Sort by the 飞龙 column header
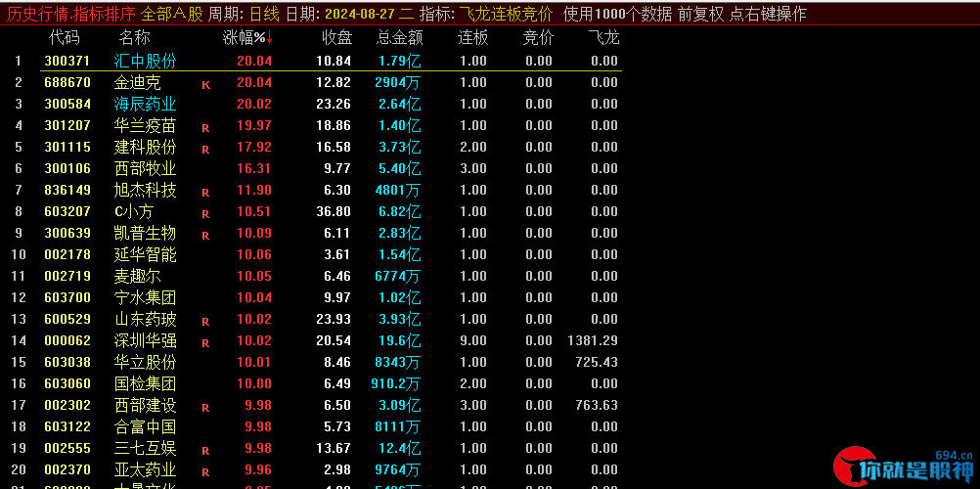This screenshot has height=489, width=980. coord(603,39)
